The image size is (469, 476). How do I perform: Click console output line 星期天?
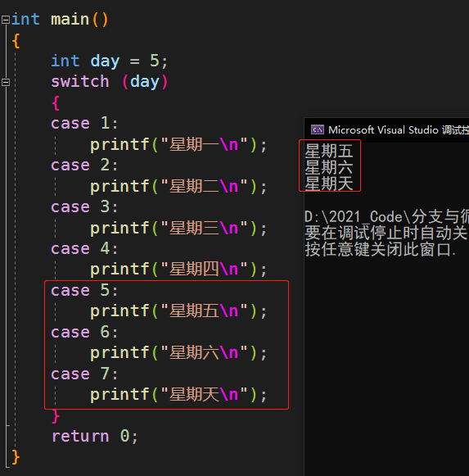tap(329, 184)
